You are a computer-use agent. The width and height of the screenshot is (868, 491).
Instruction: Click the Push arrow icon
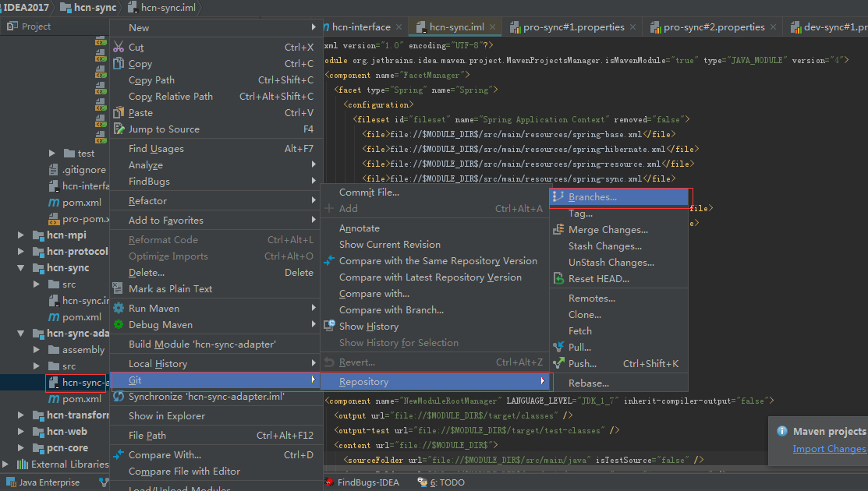pyautogui.click(x=558, y=363)
